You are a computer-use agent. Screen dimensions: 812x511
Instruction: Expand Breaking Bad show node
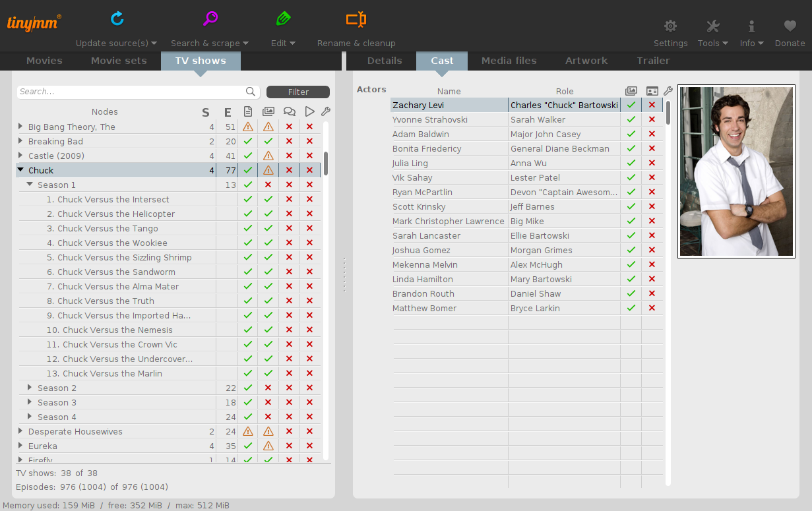20,141
